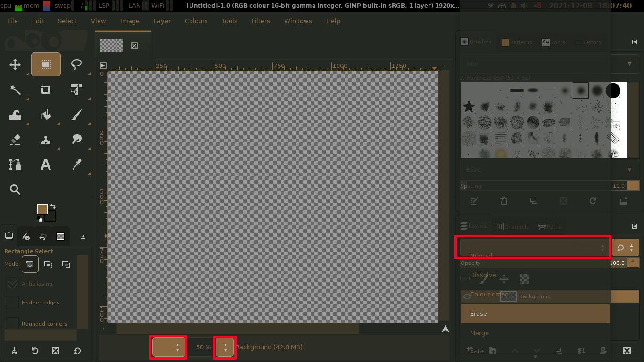
Task: Open navigation preview at canvas corner
Action: pyautogui.click(x=446, y=329)
